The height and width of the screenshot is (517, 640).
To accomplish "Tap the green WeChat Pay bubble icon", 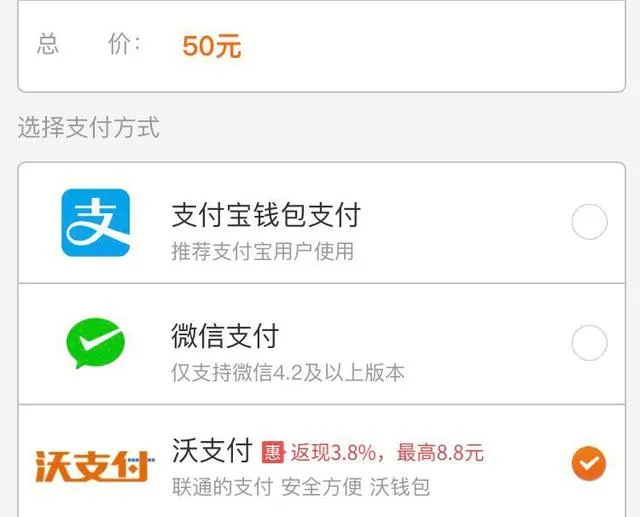I will 96,343.
